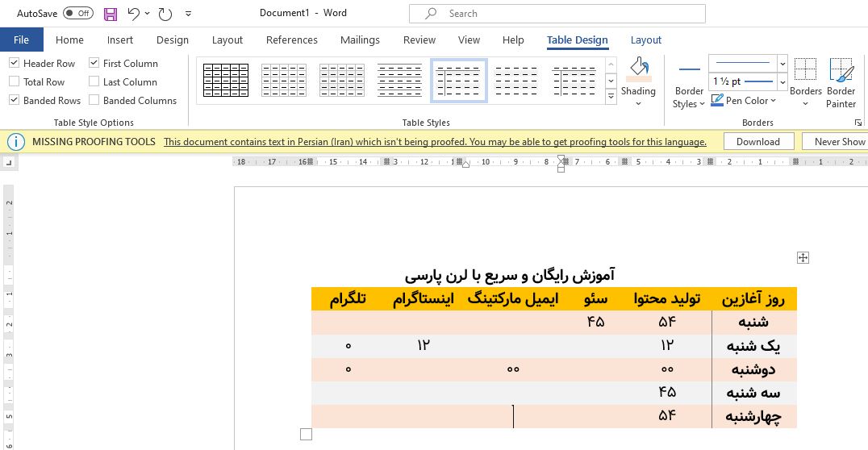Expand the full Table Styles gallery
Screen dimensions: 868x450
611,97
